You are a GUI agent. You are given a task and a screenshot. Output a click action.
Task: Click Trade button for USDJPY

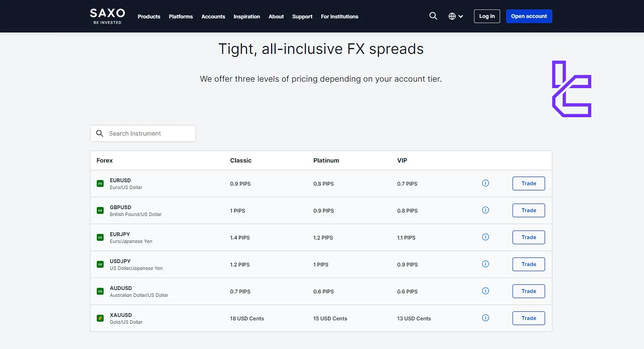tap(529, 264)
